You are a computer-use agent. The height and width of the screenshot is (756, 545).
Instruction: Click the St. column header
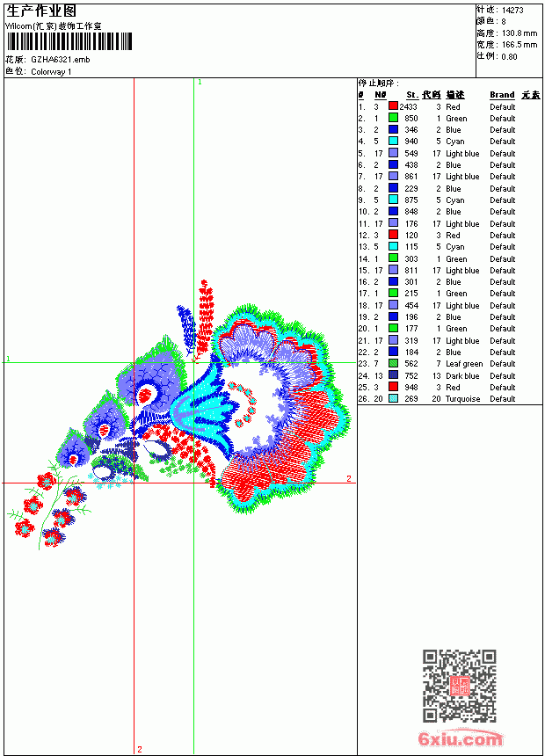coord(411,95)
